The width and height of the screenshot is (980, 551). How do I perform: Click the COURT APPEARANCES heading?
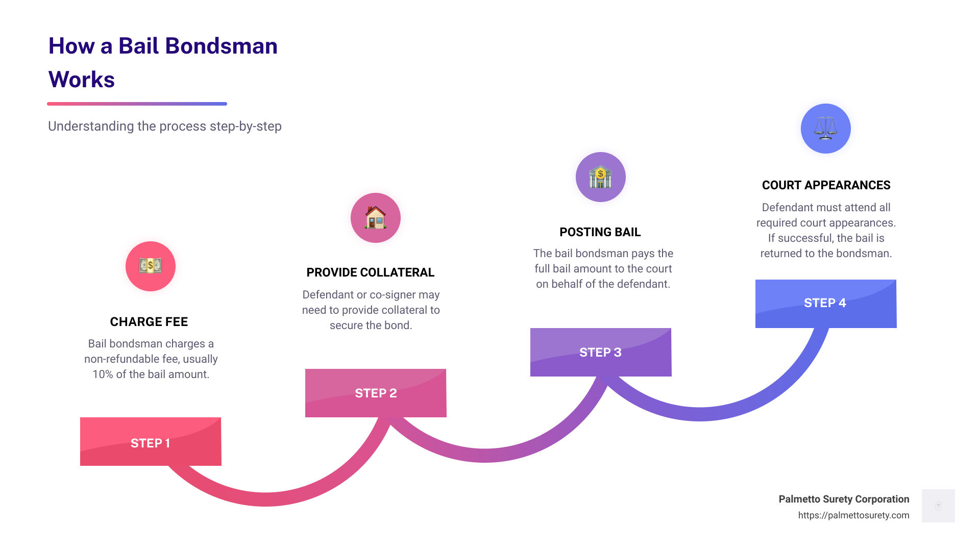click(826, 185)
